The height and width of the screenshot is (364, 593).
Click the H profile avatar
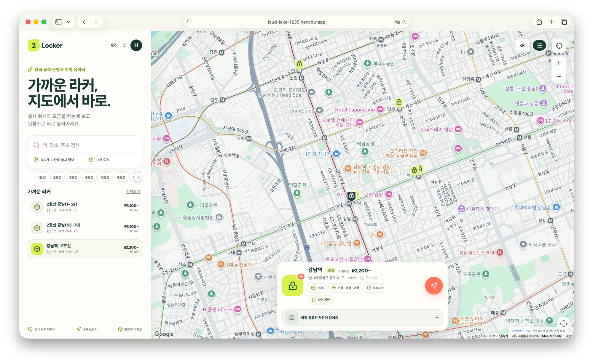click(x=136, y=45)
